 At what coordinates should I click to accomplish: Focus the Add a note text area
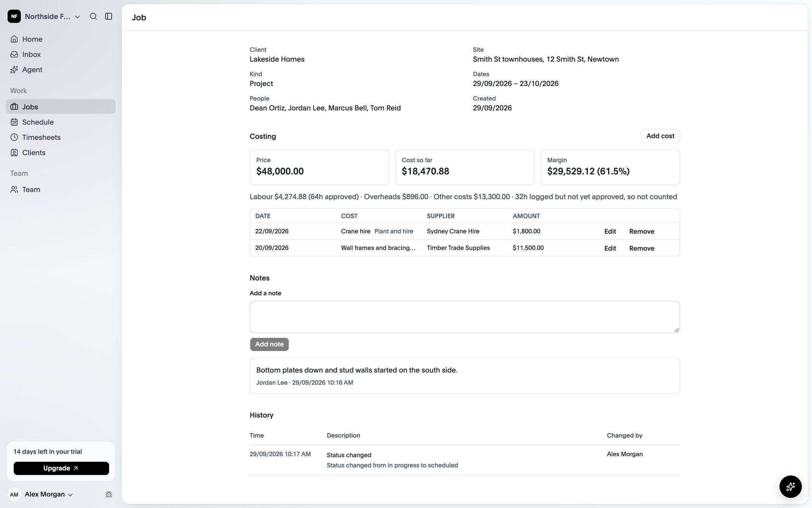tap(465, 317)
